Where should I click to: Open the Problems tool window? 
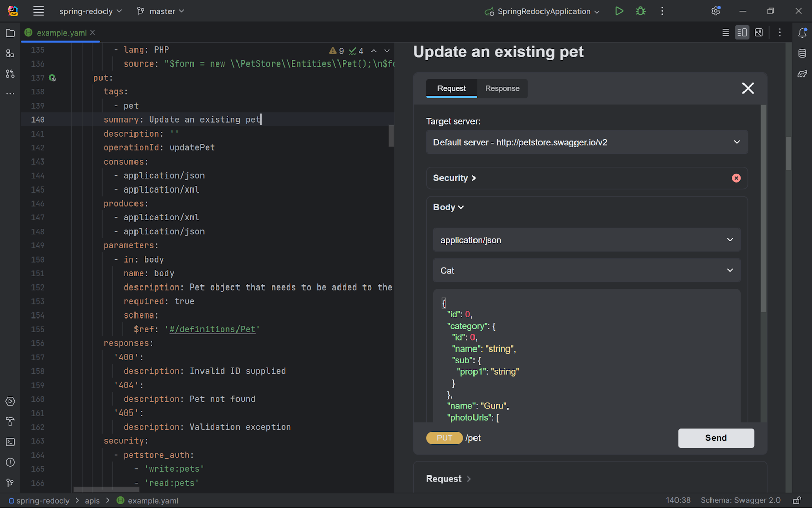[x=10, y=462]
